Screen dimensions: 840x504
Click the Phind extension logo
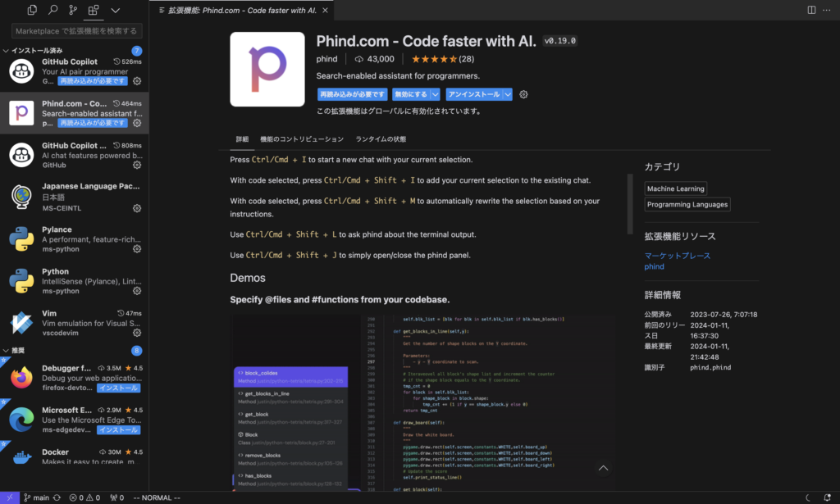(x=267, y=69)
